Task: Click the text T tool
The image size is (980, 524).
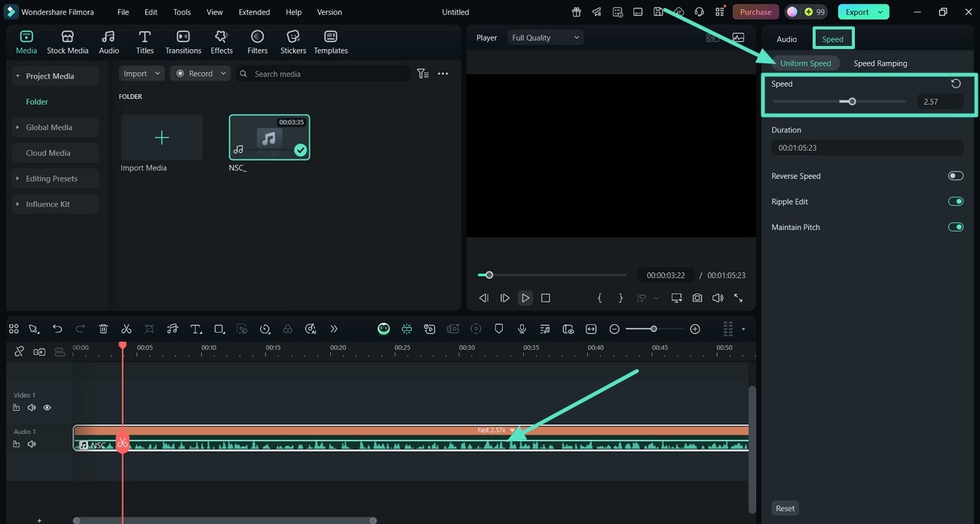Action: pos(196,329)
